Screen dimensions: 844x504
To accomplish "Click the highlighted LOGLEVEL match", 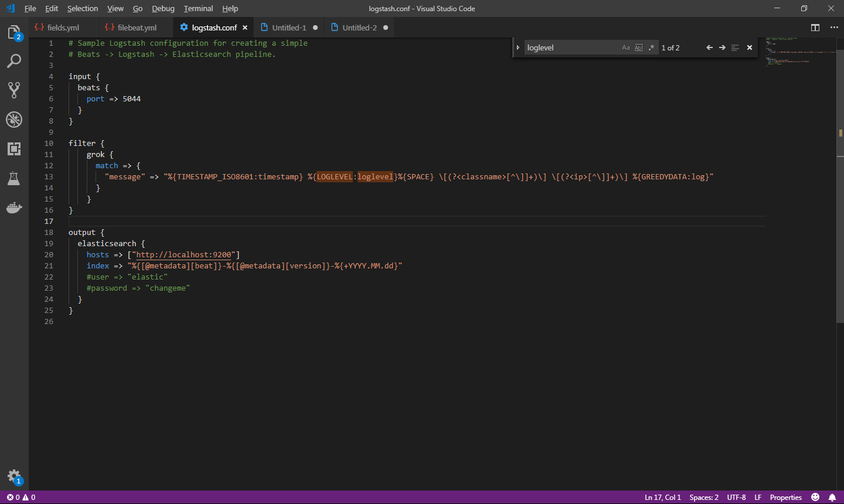I will pyautogui.click(x=335, y=177).
